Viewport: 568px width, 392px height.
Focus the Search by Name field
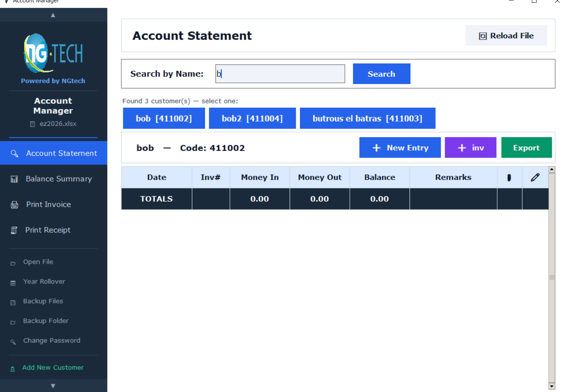pyautogui.click(x=280, y=74)
